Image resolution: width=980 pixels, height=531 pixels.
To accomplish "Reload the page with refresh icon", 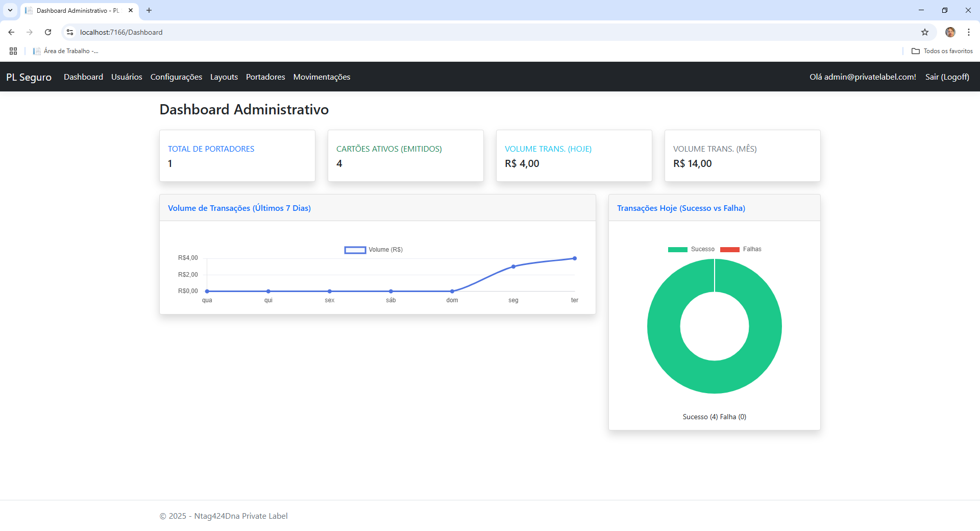I will click(48, 32).
